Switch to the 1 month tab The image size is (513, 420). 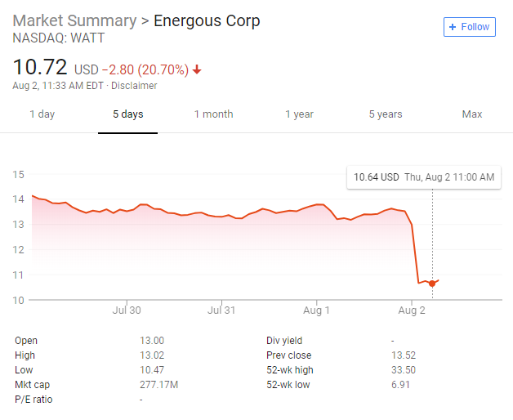[213, 114]
